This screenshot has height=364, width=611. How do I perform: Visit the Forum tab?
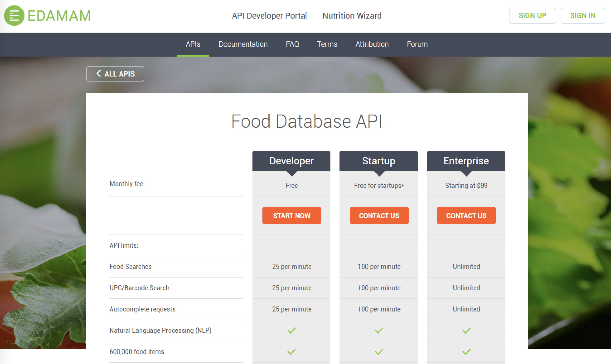coord(417,44)
